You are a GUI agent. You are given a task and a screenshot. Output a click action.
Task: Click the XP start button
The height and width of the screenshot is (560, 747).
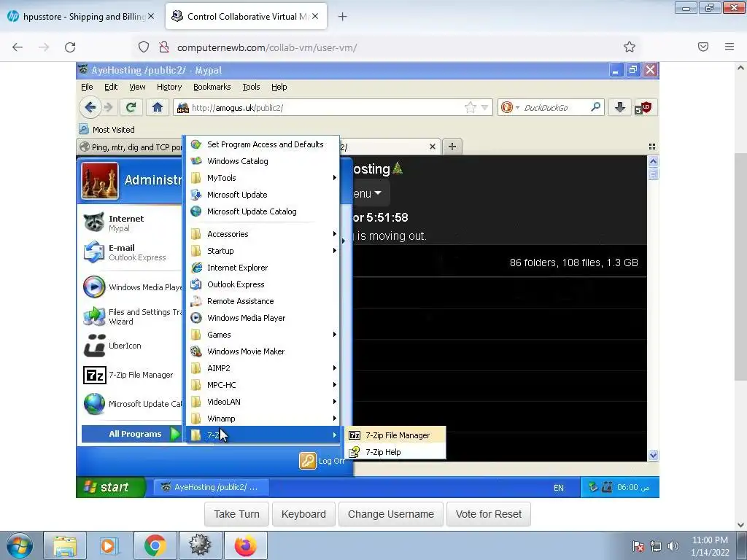[111, 487]
